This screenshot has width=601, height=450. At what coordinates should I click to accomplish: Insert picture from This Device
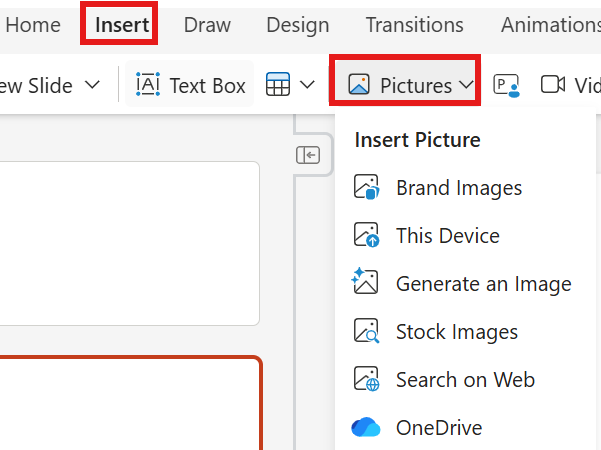tap(465, 235)
